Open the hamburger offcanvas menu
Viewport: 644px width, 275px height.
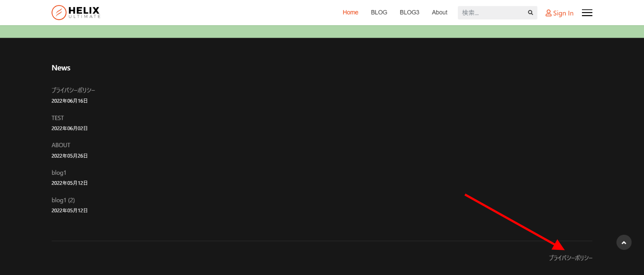click(x=587, y=13)
